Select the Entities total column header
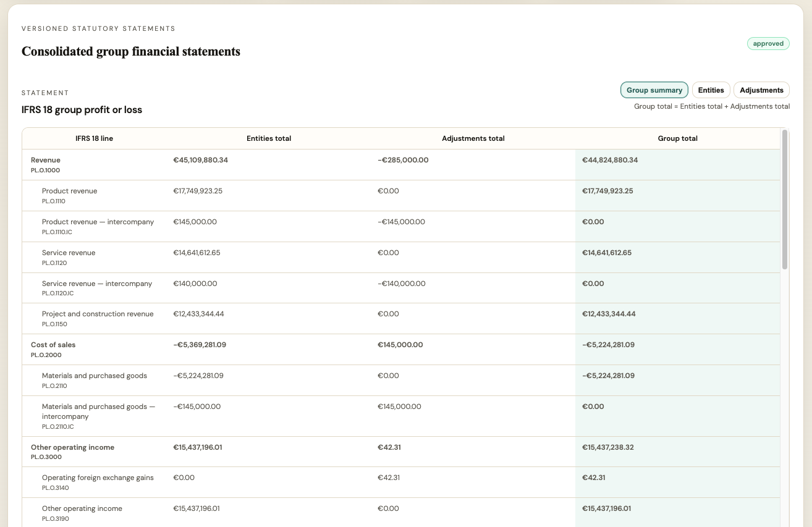This screenshot has width=812, height=527. tap(269, 138)
